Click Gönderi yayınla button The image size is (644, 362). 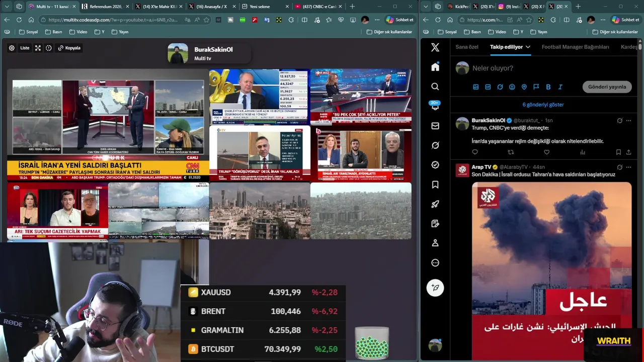tap(607, 86)
